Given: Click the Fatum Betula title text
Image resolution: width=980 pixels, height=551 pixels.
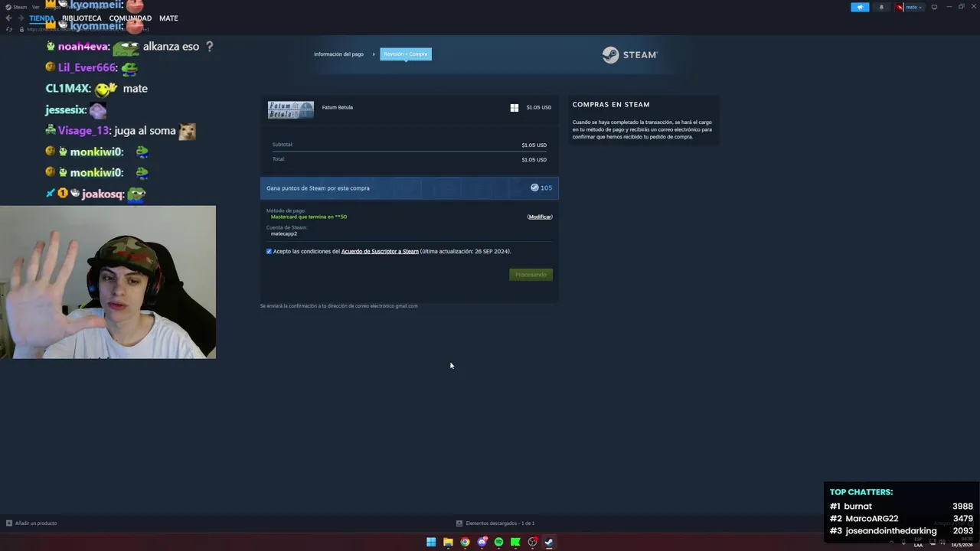Looking at the screenshot, I should click(338, 108).
